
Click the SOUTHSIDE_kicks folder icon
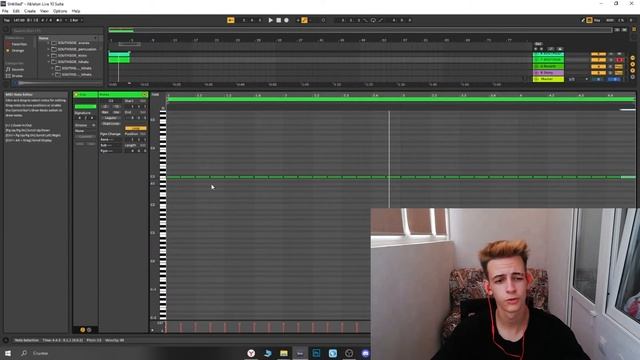coord(53,56)
